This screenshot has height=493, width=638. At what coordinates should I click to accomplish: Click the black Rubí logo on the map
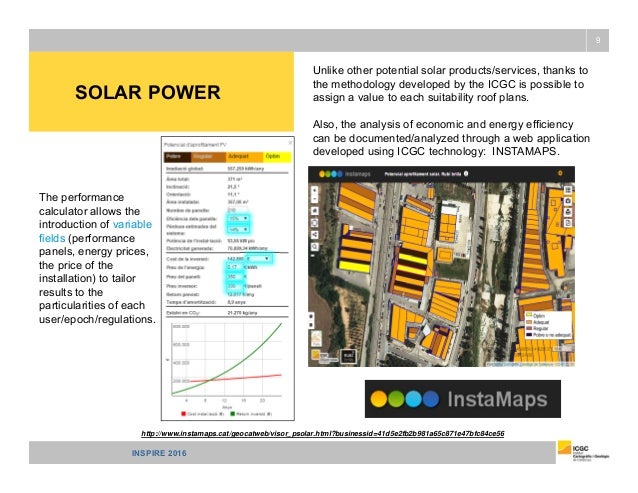[348, 356]
